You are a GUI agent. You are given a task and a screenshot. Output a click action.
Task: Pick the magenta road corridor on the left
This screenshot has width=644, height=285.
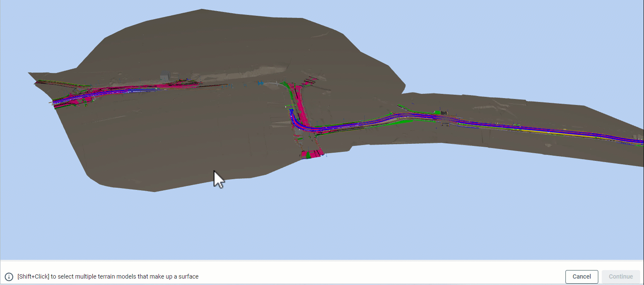click(128, 90)
